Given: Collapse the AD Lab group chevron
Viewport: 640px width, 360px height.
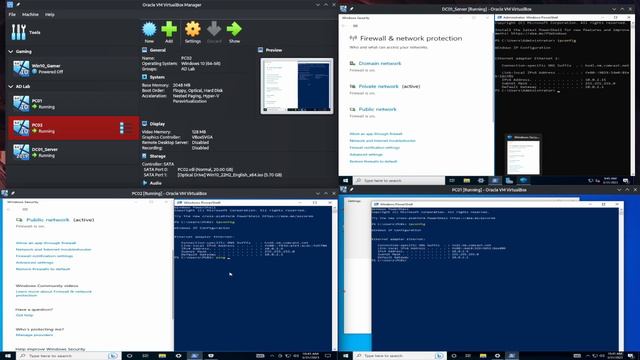Looking at the screenshot, I should click(x=11, y=87).
